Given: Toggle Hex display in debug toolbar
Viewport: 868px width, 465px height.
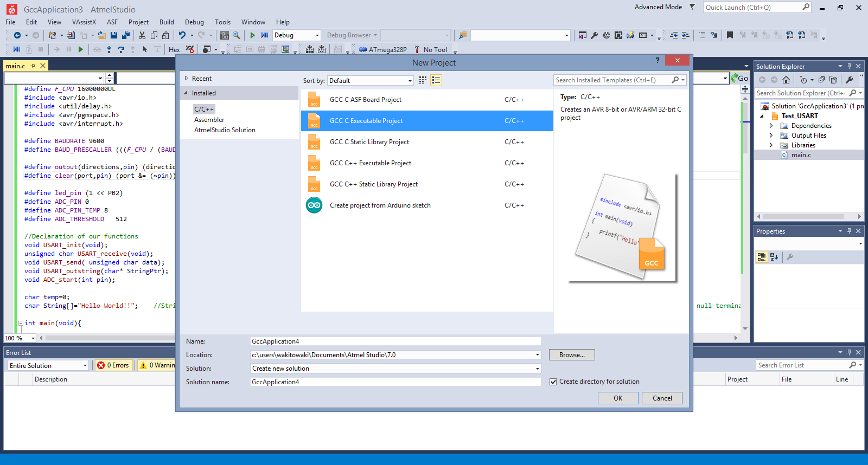Looking at the screenshot, I should click(x=174, y=49).
